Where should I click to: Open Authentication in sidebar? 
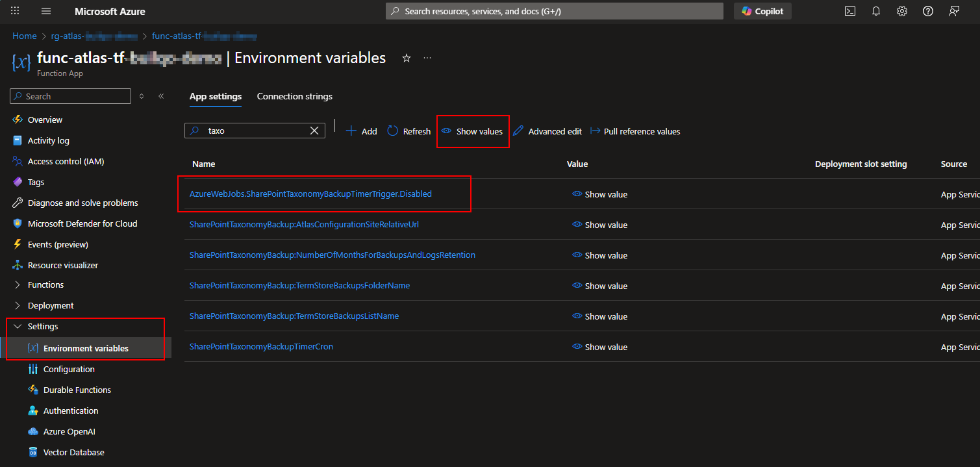click(71, 410)
